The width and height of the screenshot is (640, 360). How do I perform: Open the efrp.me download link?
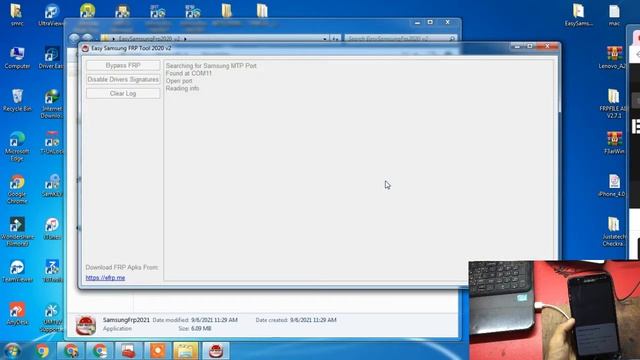(x=105, y=278)
